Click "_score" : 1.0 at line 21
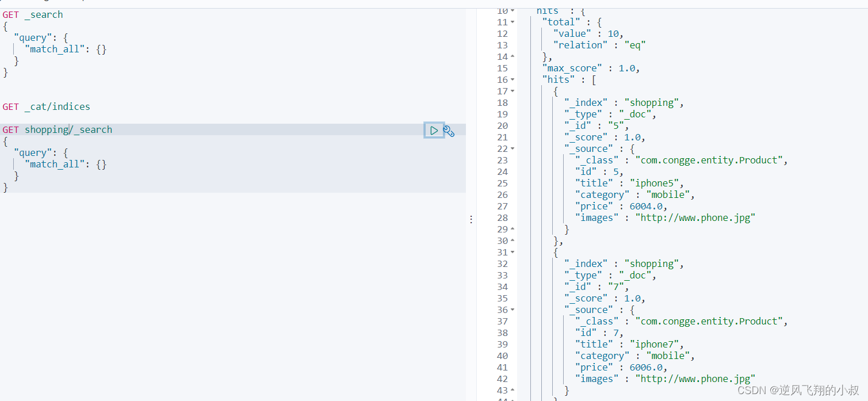868x401 pixels. 605,138
